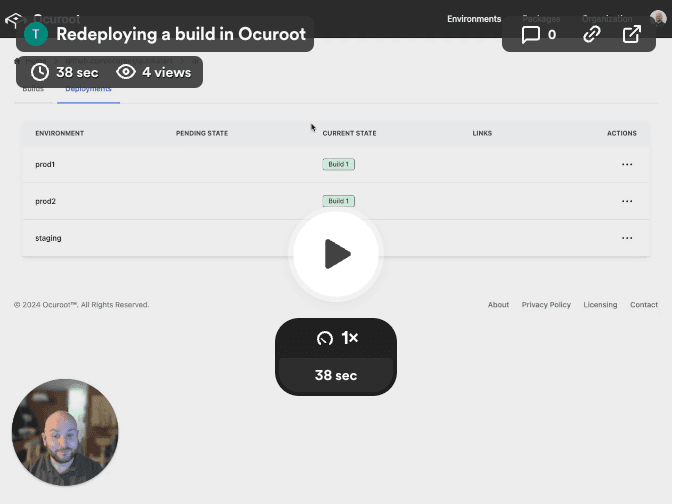Switch to the Builds tab

click(33, 89)
